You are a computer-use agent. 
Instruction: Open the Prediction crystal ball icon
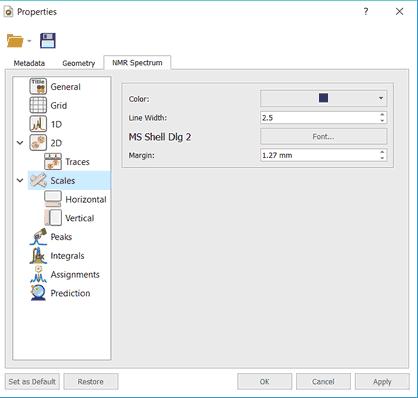tap(38, 293)
